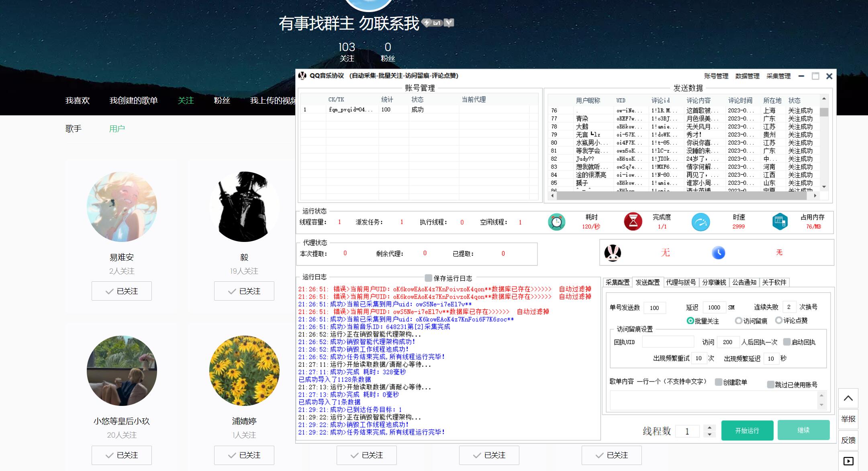Click the 回执UID input field
Image resolution: width=868 pixels, height=471 pixels.
coord(668,342)
